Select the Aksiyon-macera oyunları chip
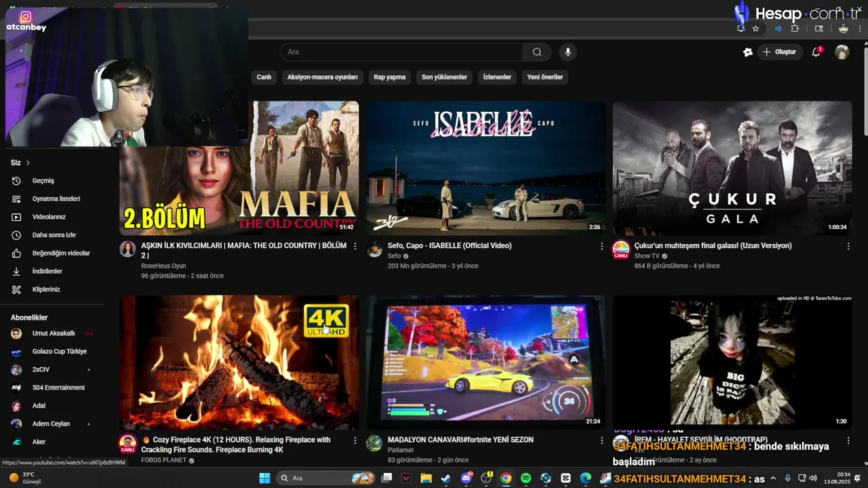 point(322,77)
